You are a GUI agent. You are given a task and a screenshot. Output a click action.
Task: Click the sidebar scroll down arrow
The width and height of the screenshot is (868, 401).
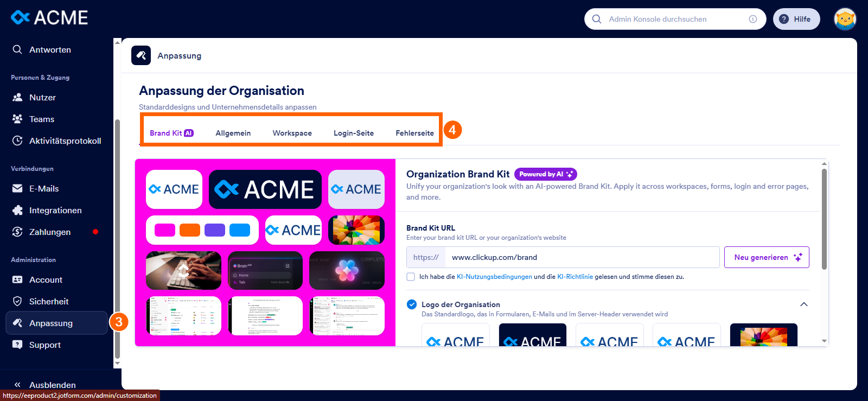tap(117, 364)
